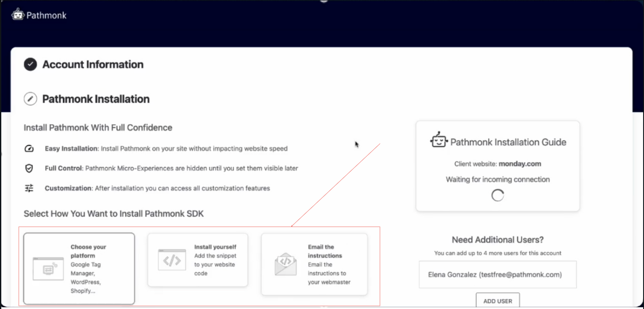Select the Install yourself option

[x=198, y=260]
